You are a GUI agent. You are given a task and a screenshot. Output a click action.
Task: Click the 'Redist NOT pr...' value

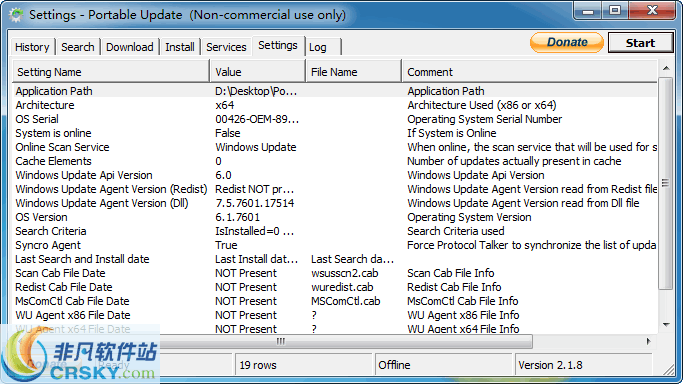pyautogui.click(x=254, y=189)
